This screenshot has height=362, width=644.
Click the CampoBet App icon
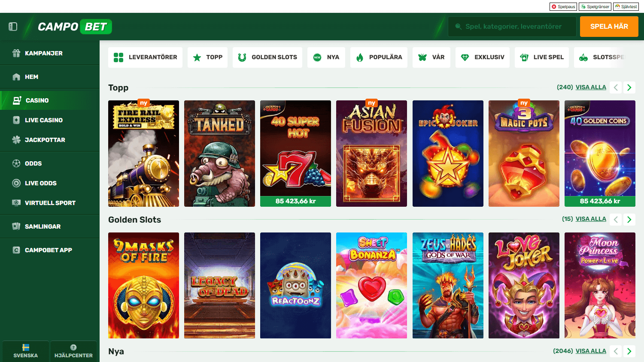[x=16, y=250]
